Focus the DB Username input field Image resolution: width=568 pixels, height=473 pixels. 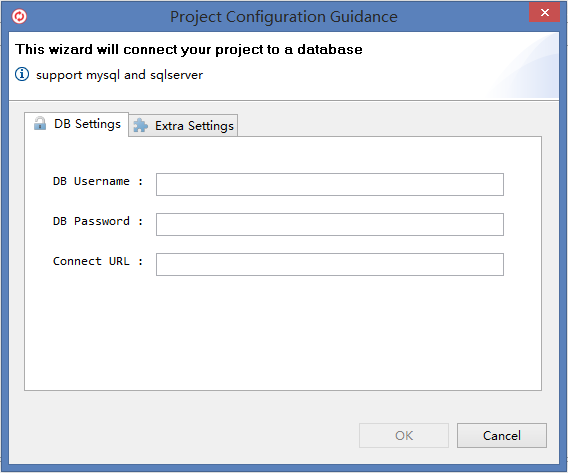[330, 184]
